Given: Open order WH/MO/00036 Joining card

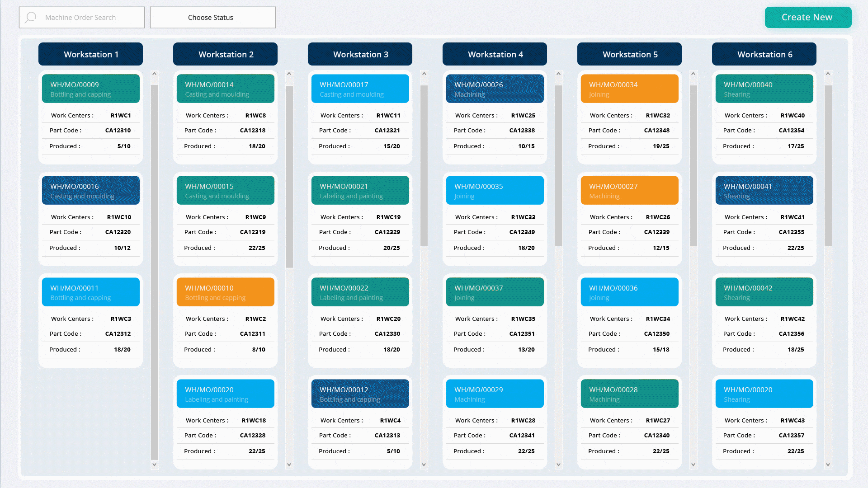Looking at the screenshot, I should [x=629, y=292].
